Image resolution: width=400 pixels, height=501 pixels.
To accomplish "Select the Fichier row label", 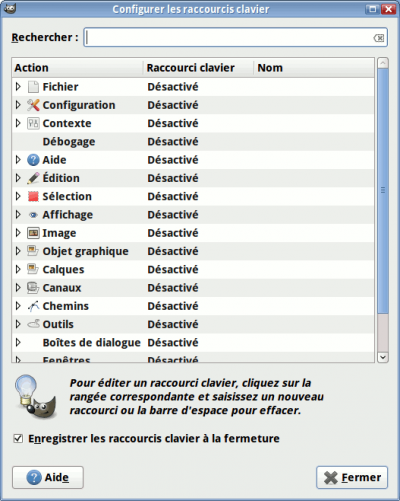I will click(60, 87).
